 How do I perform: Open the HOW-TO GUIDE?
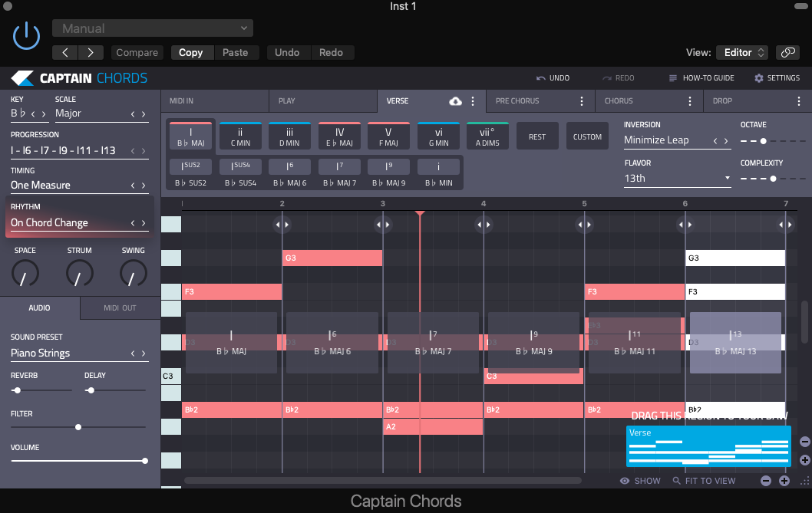(x=701, y=78)
